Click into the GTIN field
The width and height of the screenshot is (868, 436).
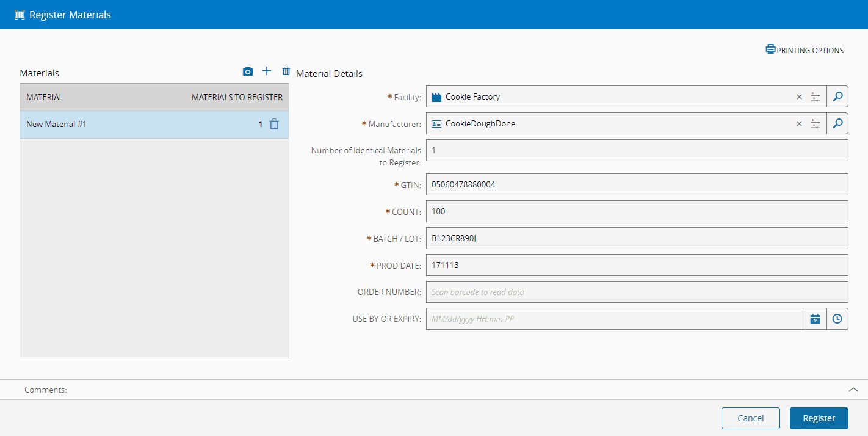click(x=637, y=184)
